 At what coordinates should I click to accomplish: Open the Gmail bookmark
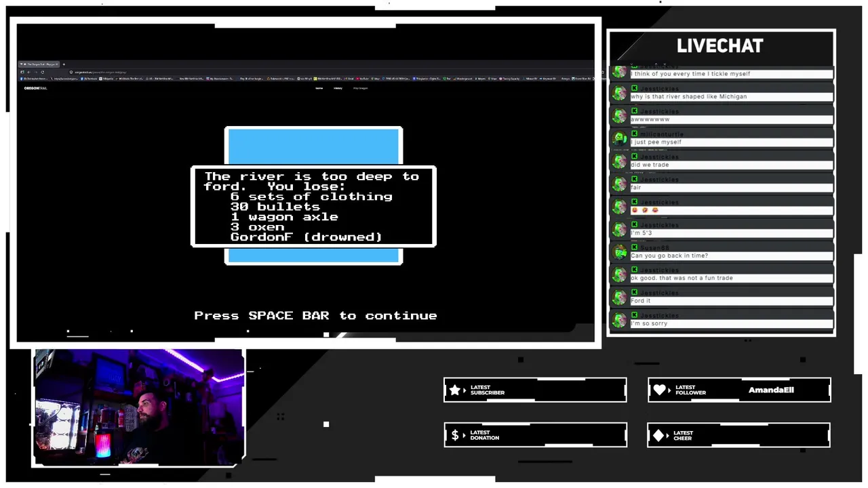click(351, 79)
